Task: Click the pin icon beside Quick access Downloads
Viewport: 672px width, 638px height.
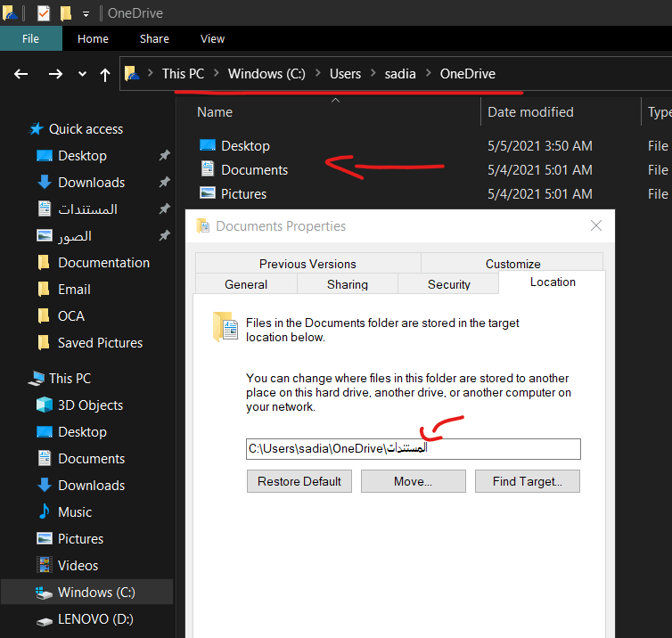Action: (x=165, y=182)
